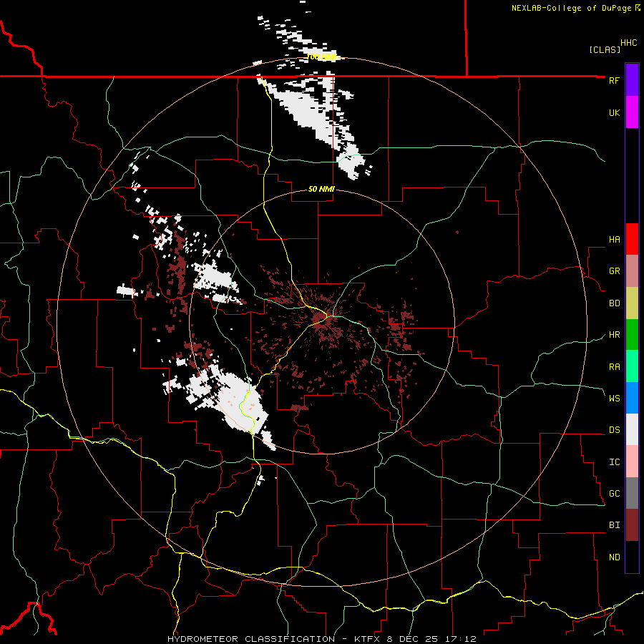The image size is (644, 644).
Task: Click the GR legend label
Action: [615, 271]
